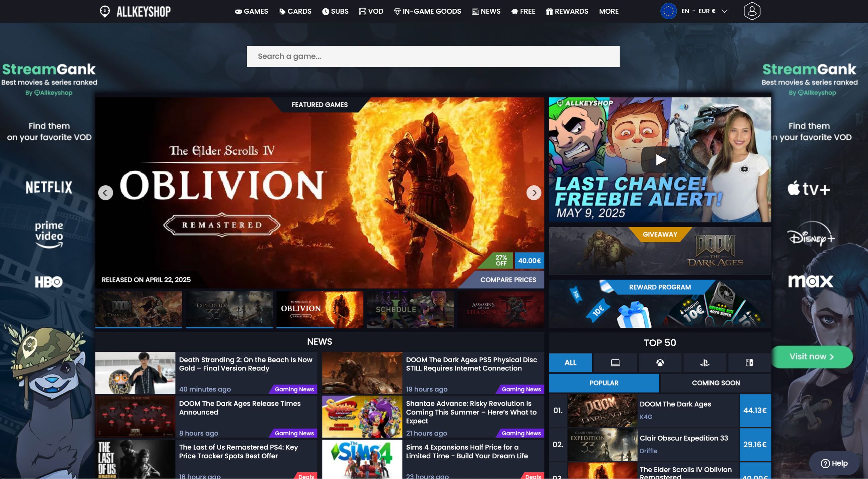Filter Top 50 by PlayStation icon
Viewport: 868px width, 479px height.
click(704, 363)
